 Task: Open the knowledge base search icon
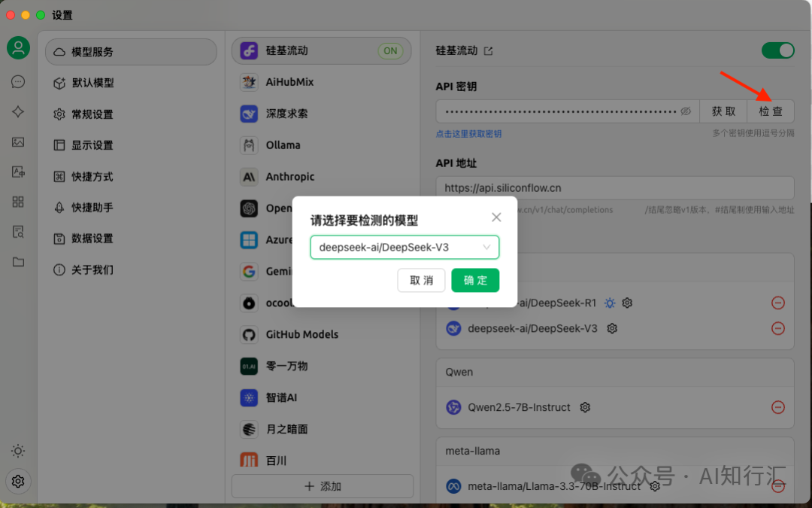click(18, 232)
